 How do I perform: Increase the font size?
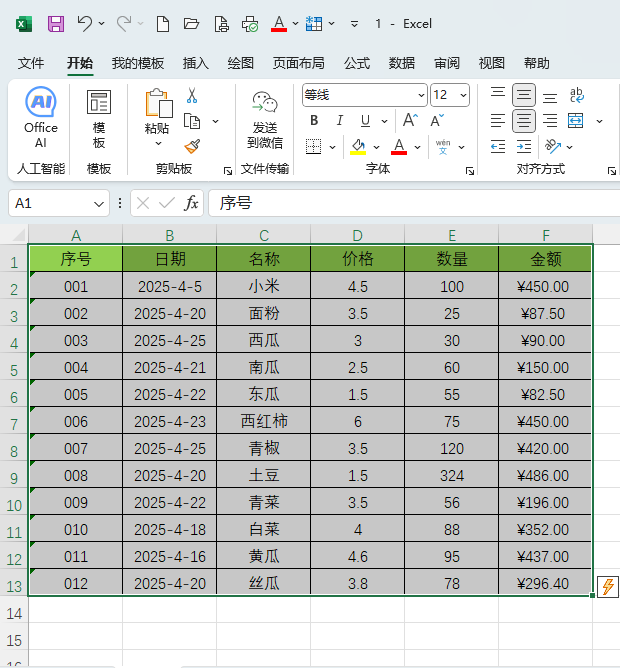pyautogui.click(x=410, y=121)
